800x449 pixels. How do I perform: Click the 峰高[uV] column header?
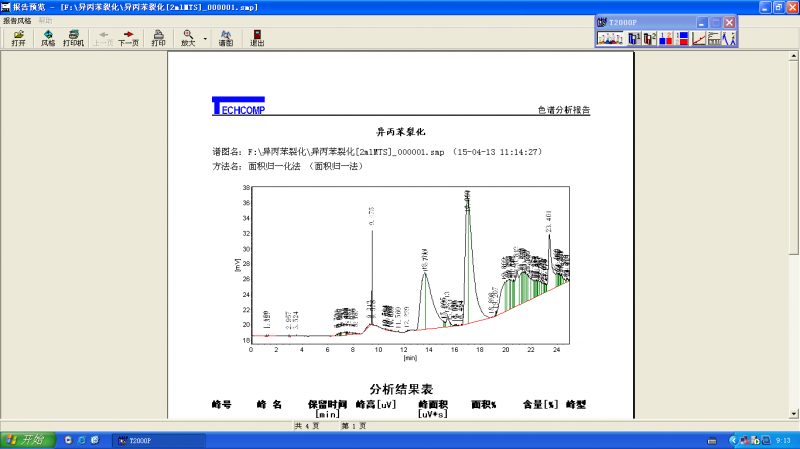pyautogui.click(x=376, y=405)
